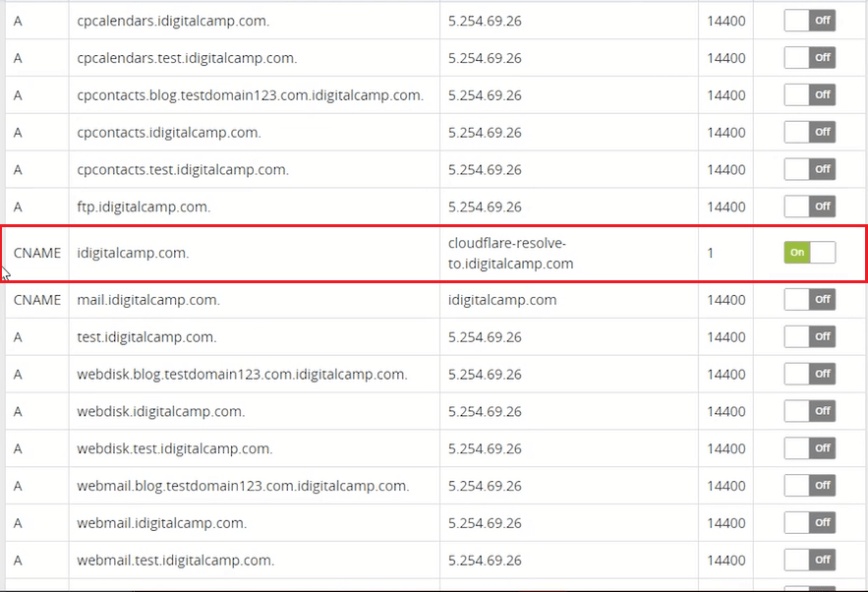Image resolution: width=868 pixels, height=592 pixels.
Task: Enable the toggle for cpcalendars.test.idigitalcamp.com.
Action: tap(809, 58)
